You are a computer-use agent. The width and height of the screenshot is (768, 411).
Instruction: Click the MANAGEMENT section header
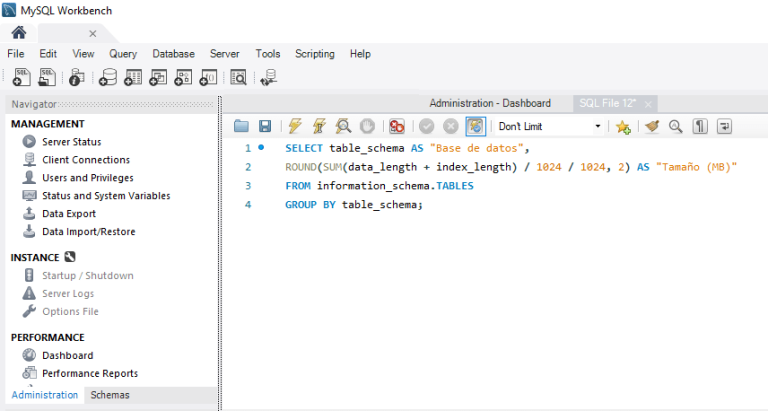tap(48, 124)
